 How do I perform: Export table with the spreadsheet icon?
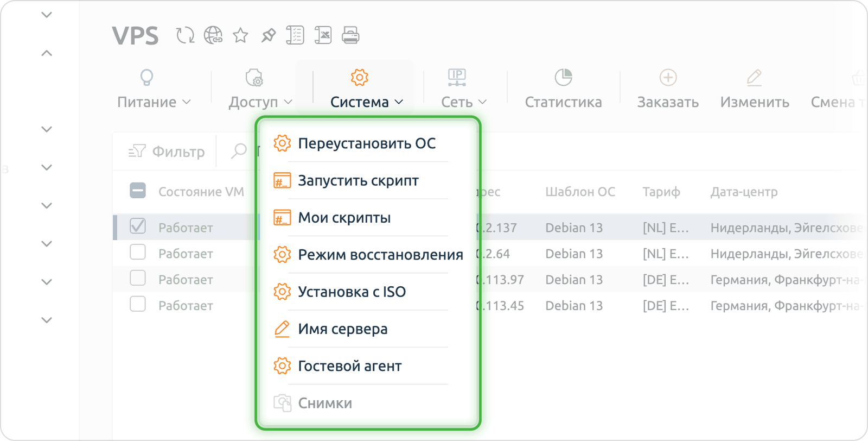click(323, 35)
